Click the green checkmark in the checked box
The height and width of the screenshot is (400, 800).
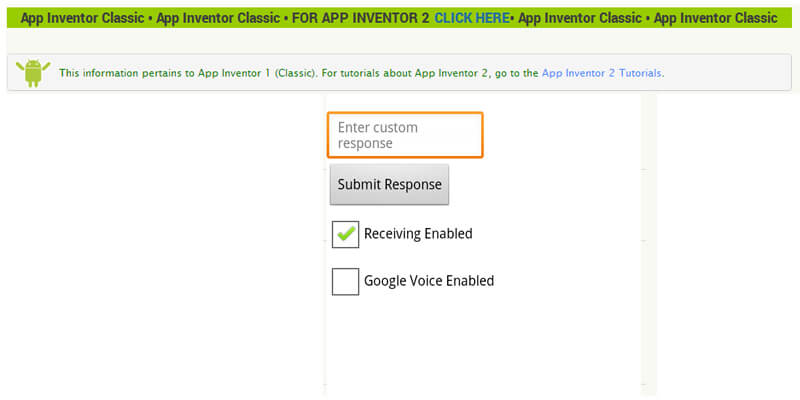click(x=346, y=233)
